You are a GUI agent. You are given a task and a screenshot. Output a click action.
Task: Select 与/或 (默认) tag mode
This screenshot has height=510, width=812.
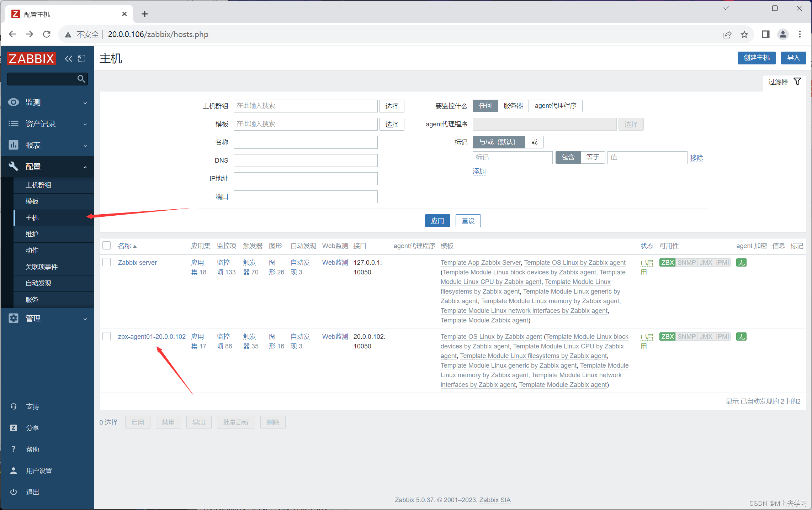[499, 142]
